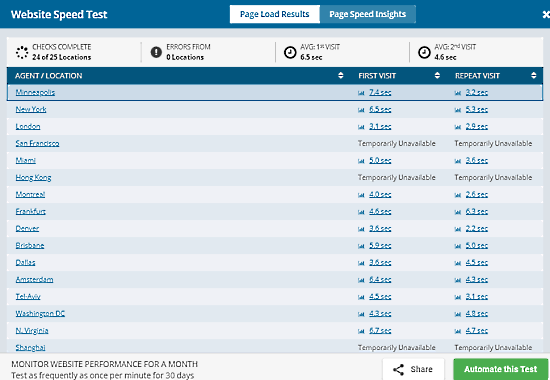Viewport: 550px width, 380px height.
Task: Sort by Agent / Location column arrows
Action: pos(341,75)
